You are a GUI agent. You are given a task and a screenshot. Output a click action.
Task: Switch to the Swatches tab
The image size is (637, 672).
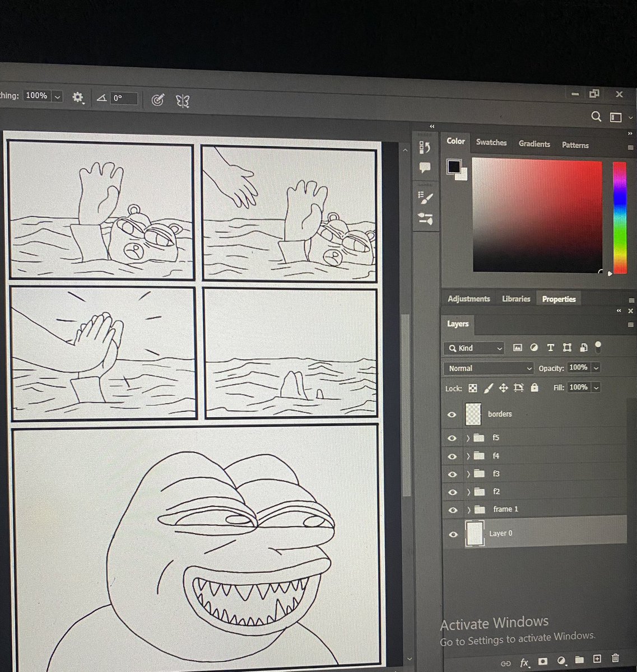point(491,143)
